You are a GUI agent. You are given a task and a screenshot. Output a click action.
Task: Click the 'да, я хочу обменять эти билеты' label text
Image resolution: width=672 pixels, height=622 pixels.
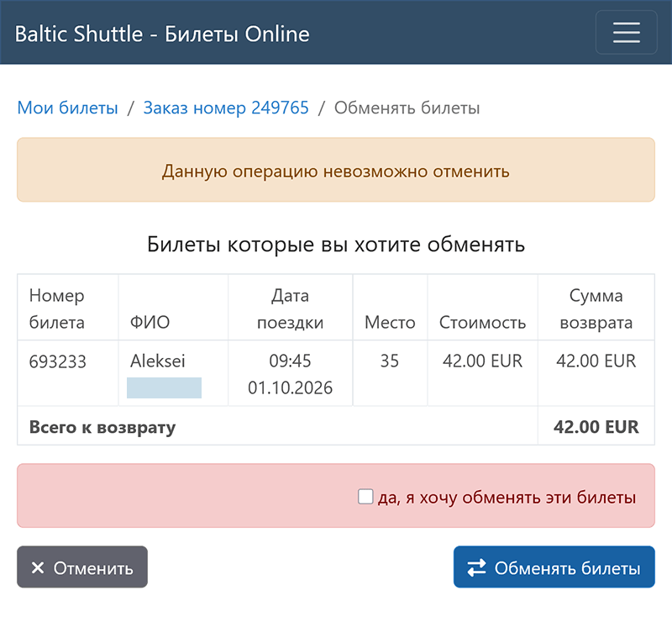[507, 497]
